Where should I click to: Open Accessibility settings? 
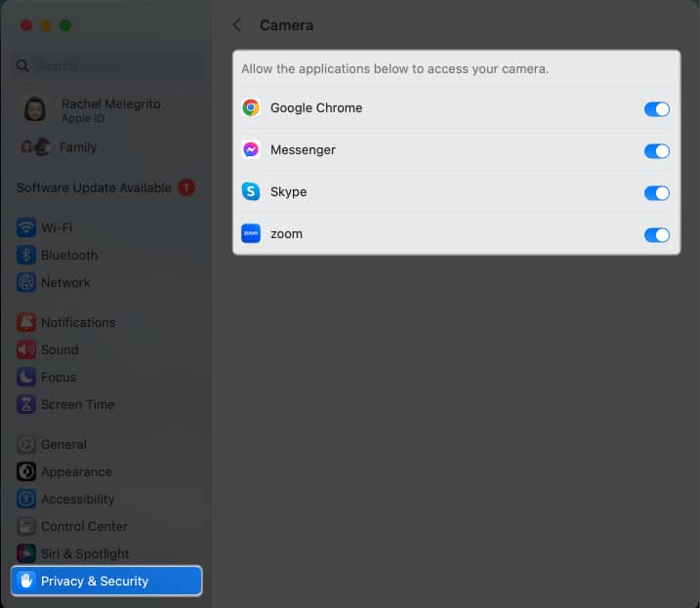pos(106,499)
